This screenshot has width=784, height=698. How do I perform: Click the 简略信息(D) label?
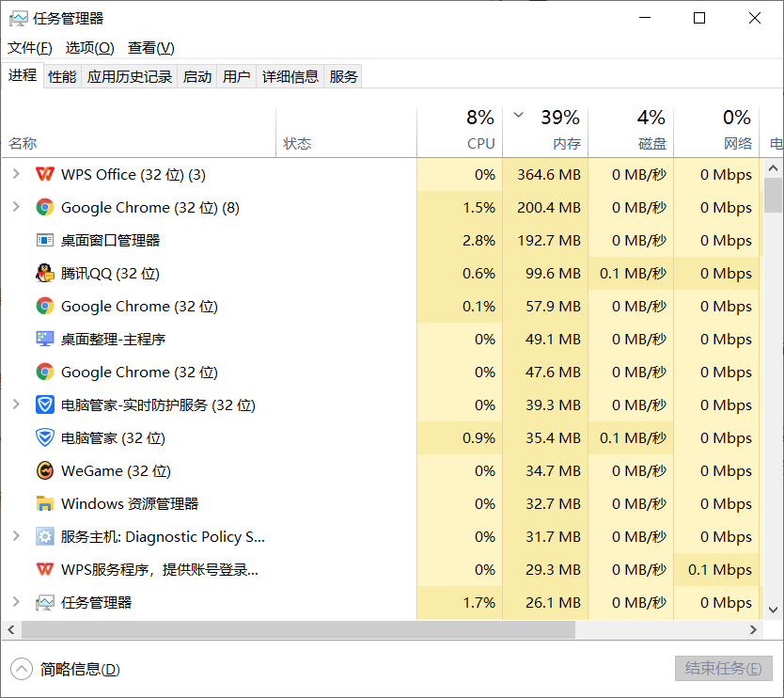80,669
